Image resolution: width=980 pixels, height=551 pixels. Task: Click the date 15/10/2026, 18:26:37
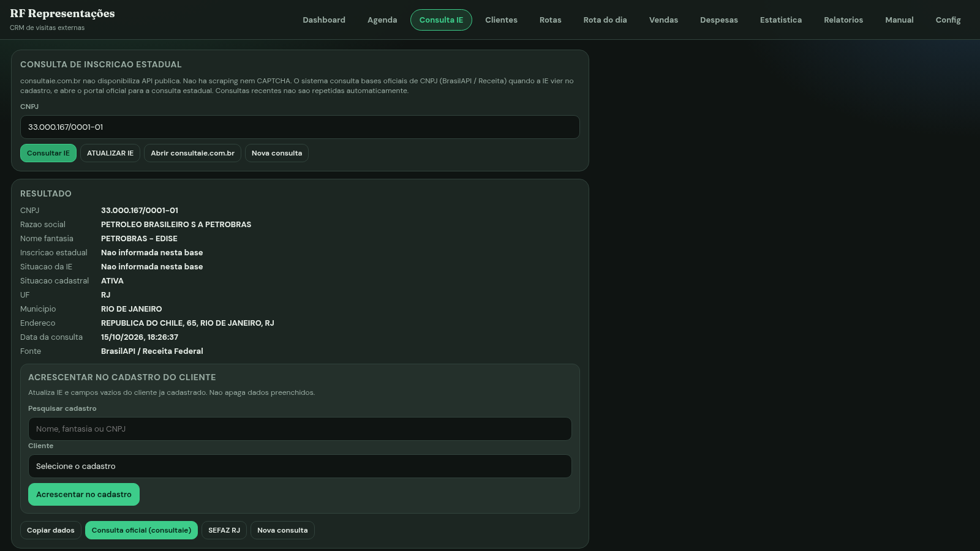coord(140,337)
